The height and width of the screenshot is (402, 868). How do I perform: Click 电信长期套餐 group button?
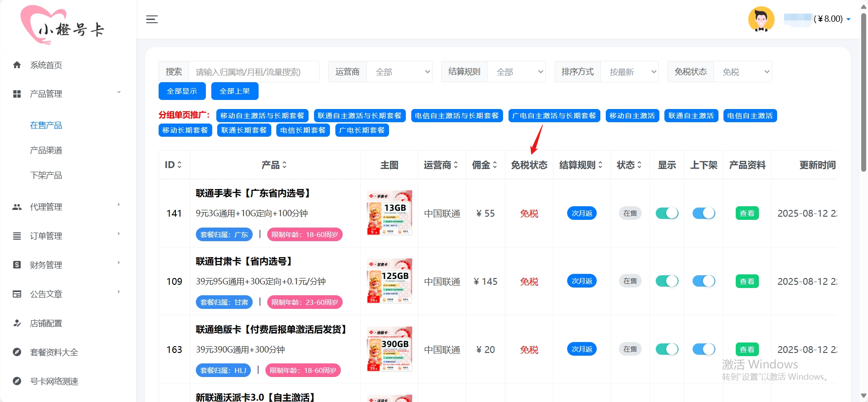pyautogui.click(x=303, y=130)
